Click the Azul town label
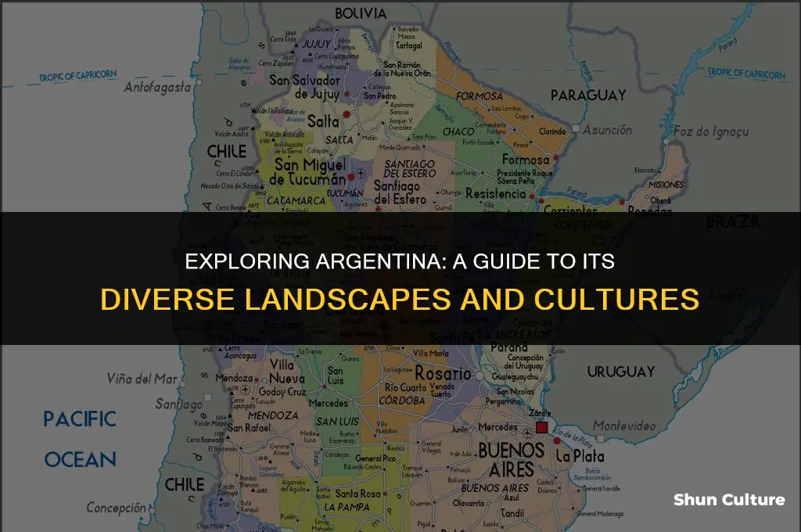This screenshot has height=532, width=801. 512,498
